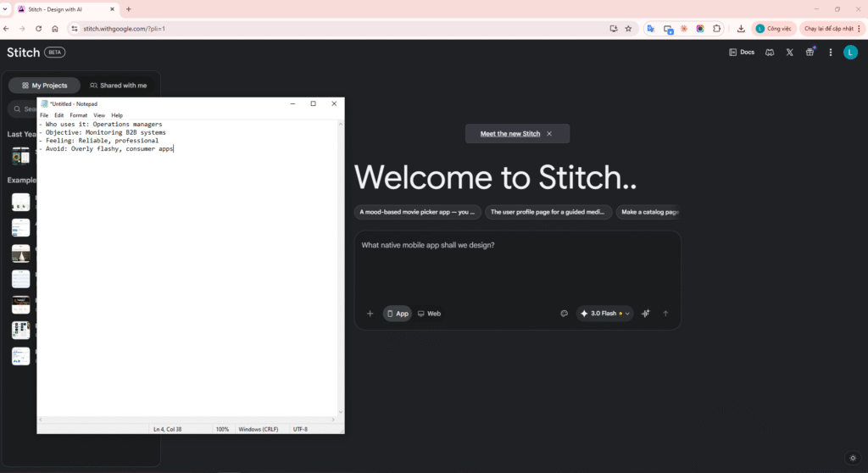Click the voice sparkle icon beside model selector
868x473 pixels.
coord(646,314)
